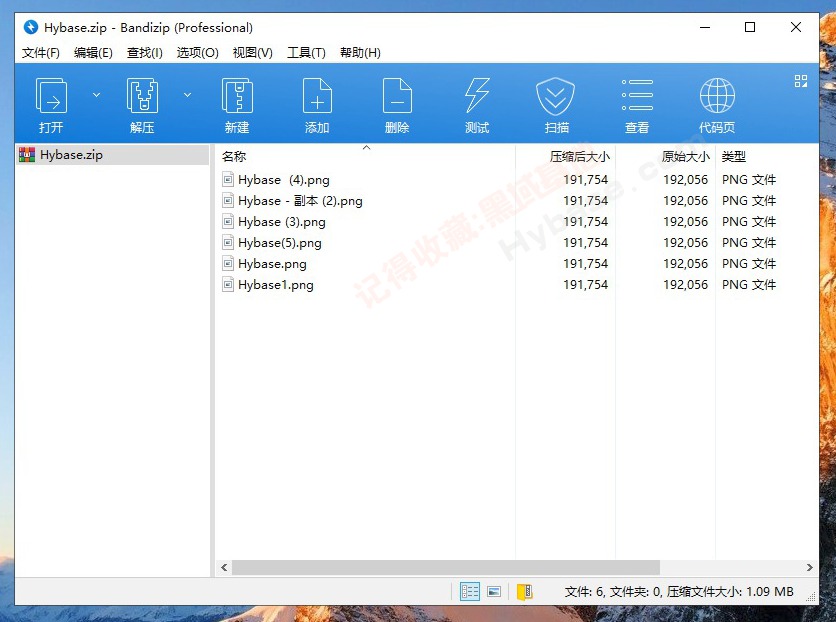Screen dimensions: 836x622
Task: Select file Hybase1.png
Action: [x=276, y=285]
